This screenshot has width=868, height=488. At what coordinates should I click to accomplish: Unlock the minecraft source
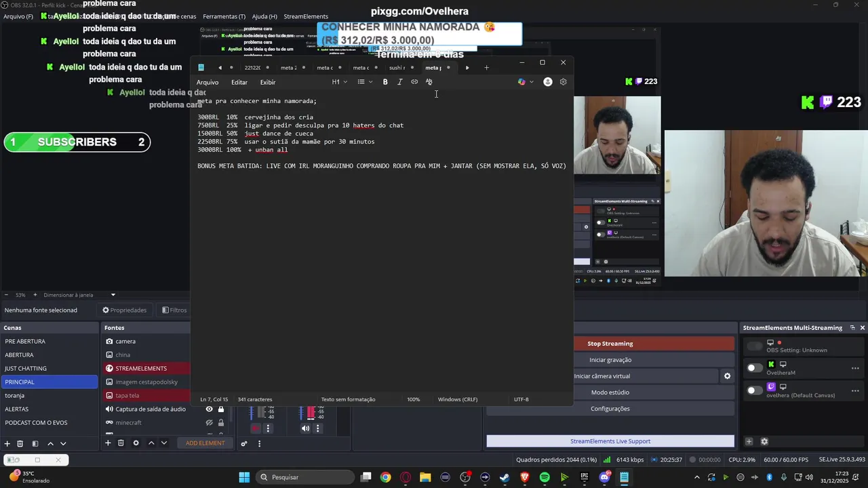[220, 422]
